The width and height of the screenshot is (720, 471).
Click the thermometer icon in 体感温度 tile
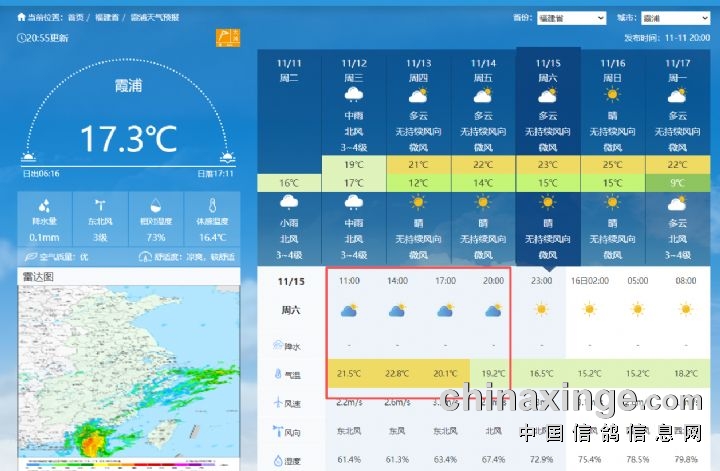[x=211, y=204]
